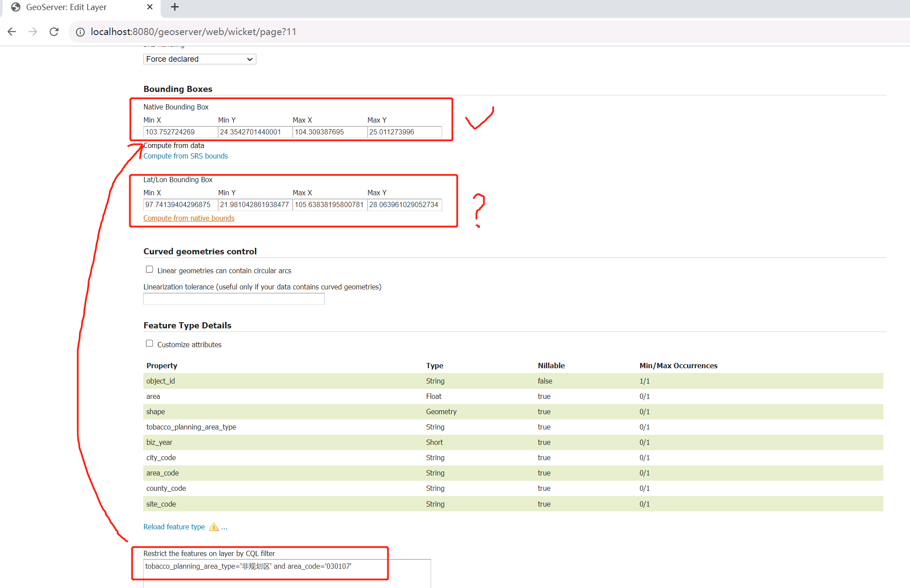Click Native Bounding Box Min X field

181,132
